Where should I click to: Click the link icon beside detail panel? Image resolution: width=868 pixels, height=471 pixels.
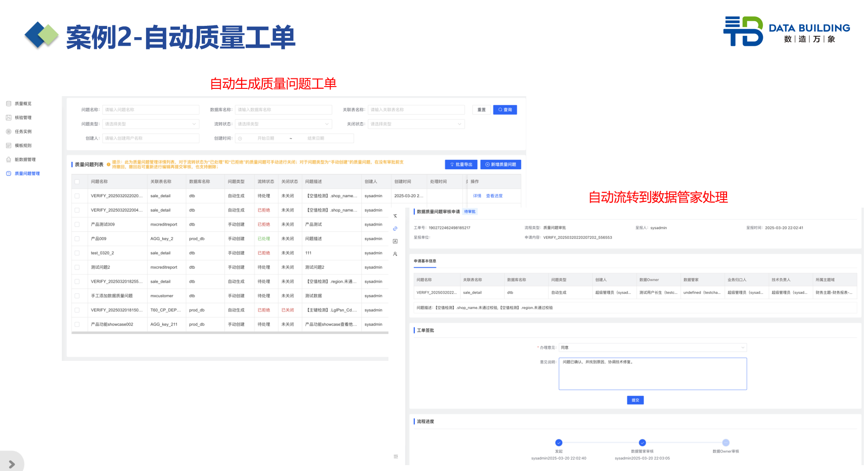click(x=395, y=229)
